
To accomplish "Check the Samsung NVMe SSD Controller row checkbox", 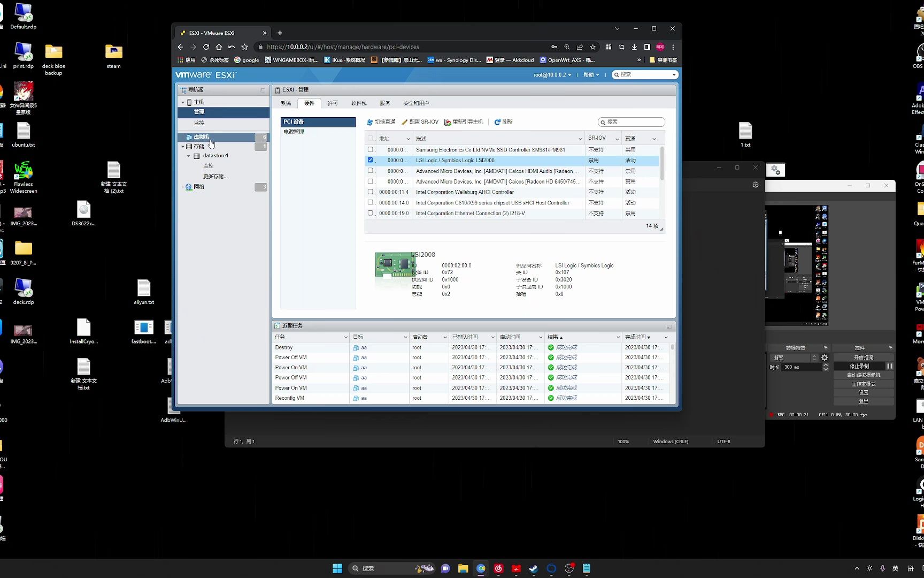I will tap(370, 149).
